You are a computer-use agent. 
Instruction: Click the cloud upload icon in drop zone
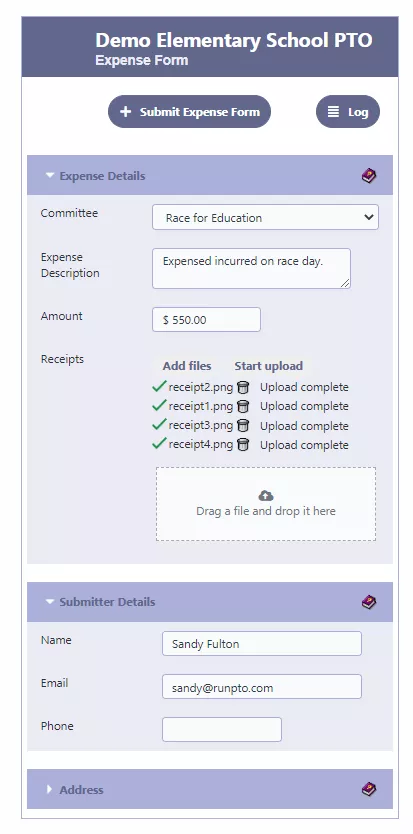click(x=266, y=496)
